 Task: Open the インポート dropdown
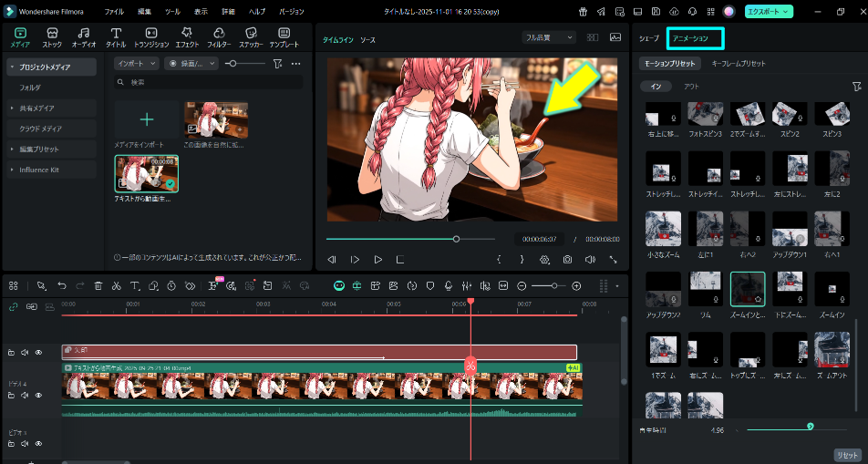(x=137, y=64)
